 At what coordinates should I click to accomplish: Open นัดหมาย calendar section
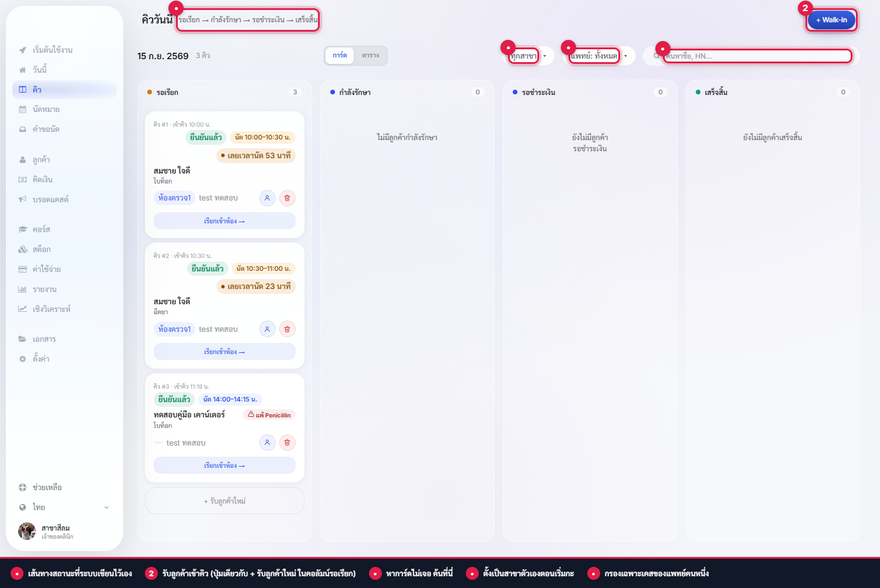coord(65,110)
